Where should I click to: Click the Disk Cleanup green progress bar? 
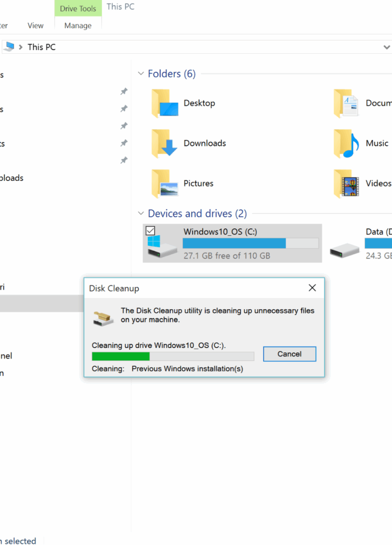click(x=173, y=356)
